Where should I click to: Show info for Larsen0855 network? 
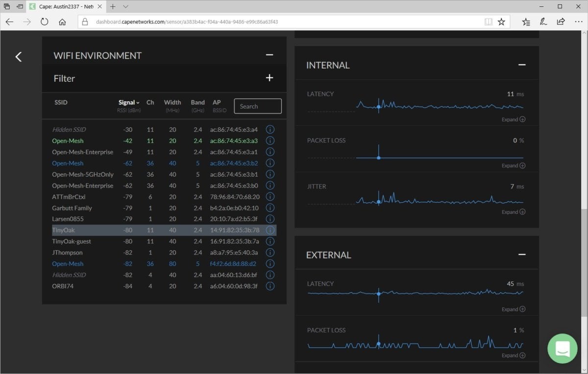tap(270, 219)
